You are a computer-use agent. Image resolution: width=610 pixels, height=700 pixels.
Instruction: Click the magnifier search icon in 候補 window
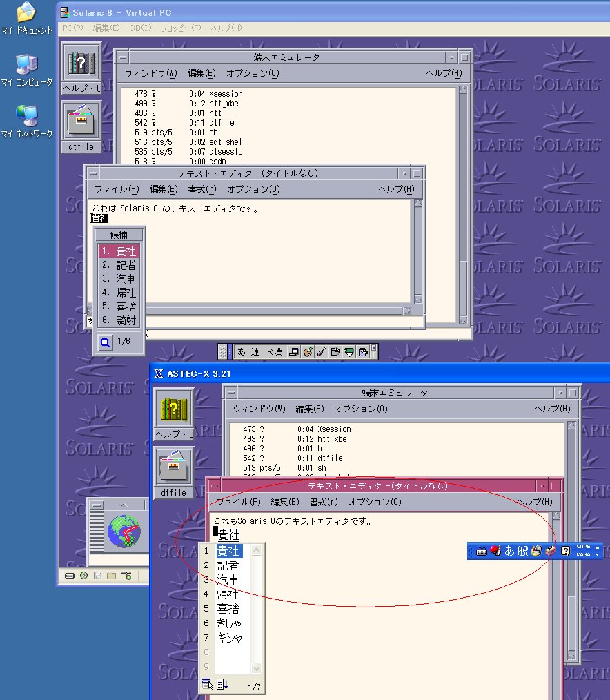tap(106, 342)
